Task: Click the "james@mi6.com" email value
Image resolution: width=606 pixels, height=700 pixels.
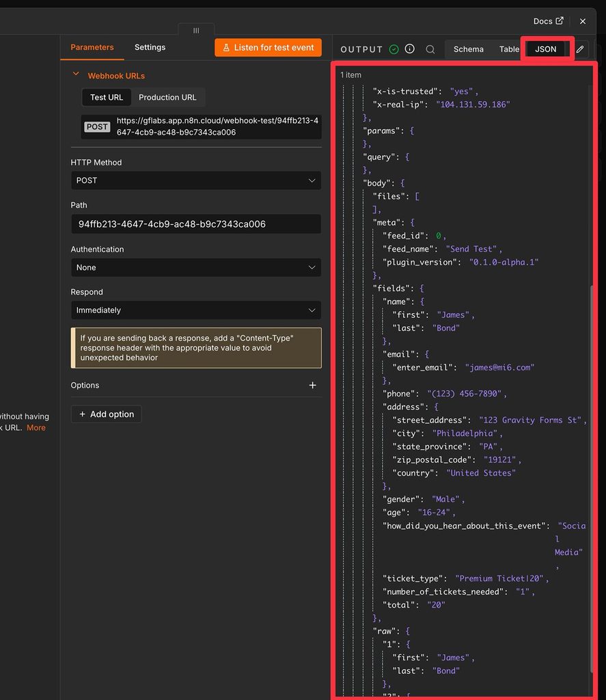Action: (499, 367)
